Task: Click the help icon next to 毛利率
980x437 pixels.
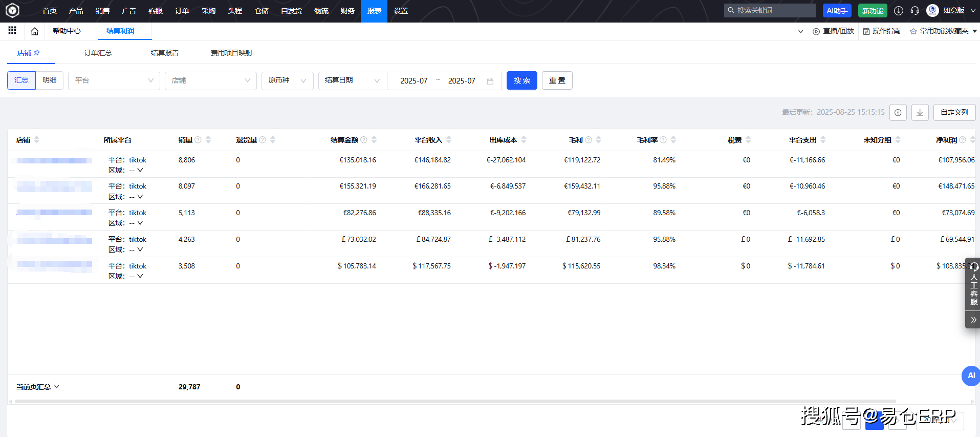Action: (663, 140)
